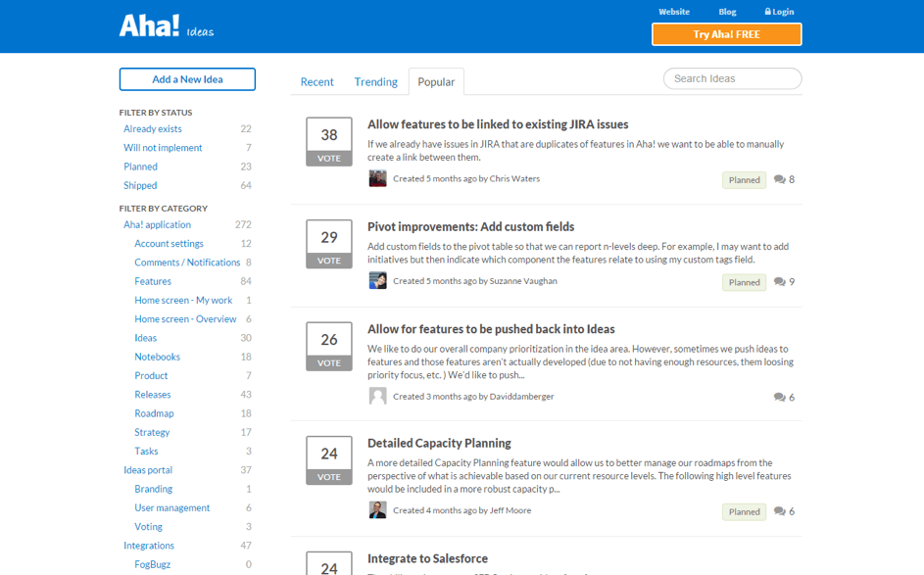Click Try Aha! FREE button
The height and width of the screenshot is (575, 924).
click(726, 34)
